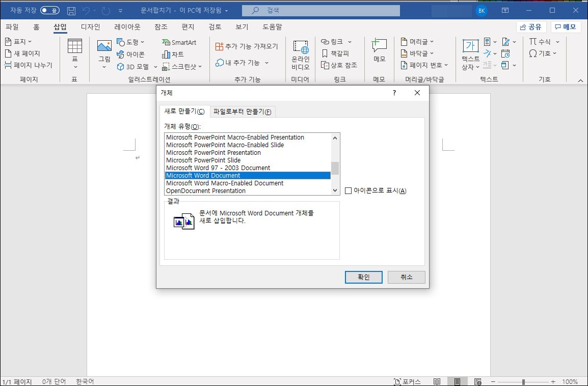Screen dimensions: 588x386
Task: Open the 표 table grid button
Action: (x=74, y=54)
